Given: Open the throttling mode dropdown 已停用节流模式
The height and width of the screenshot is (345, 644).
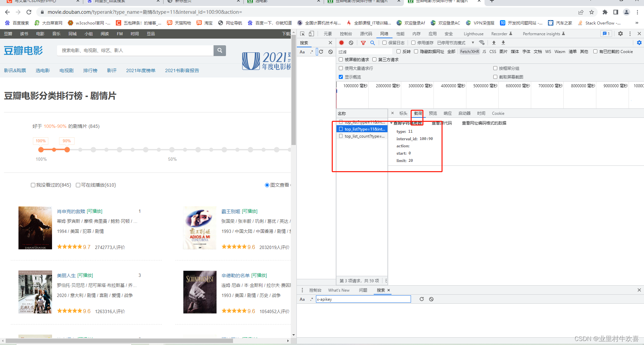Looking at the screenshot, I should 456,43.
